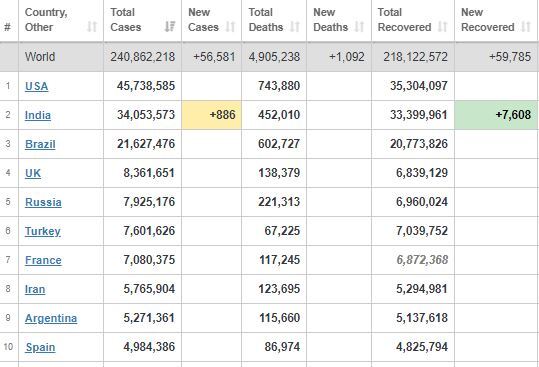The height and width of the screenshot is (367, 539).
Task: Select World new cases +56,581
Action: pos(214,57)
